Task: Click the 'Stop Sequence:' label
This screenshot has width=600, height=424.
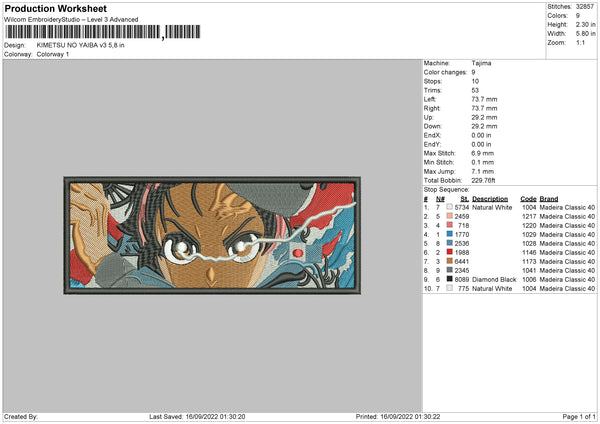Action: click(446, 190)
